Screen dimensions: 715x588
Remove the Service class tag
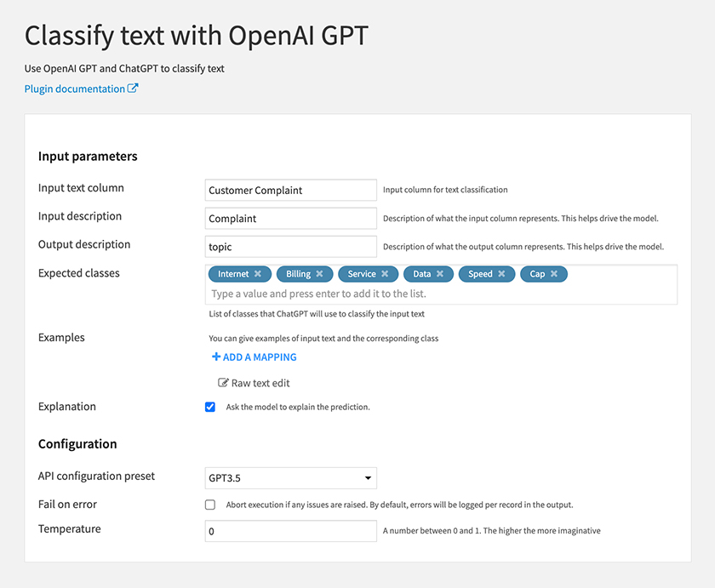(385, 274)
